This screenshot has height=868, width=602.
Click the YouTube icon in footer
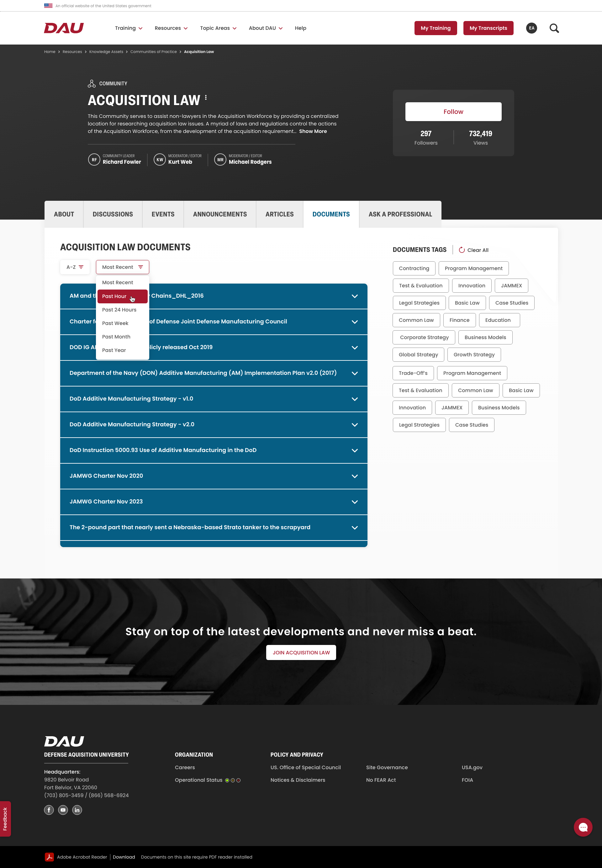[63, 810]
